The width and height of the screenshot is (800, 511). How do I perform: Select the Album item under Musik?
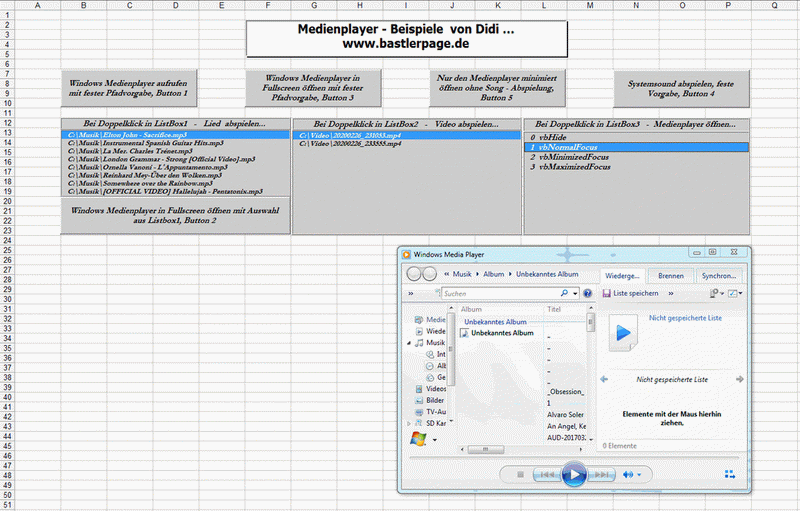[x=436, y=366]
